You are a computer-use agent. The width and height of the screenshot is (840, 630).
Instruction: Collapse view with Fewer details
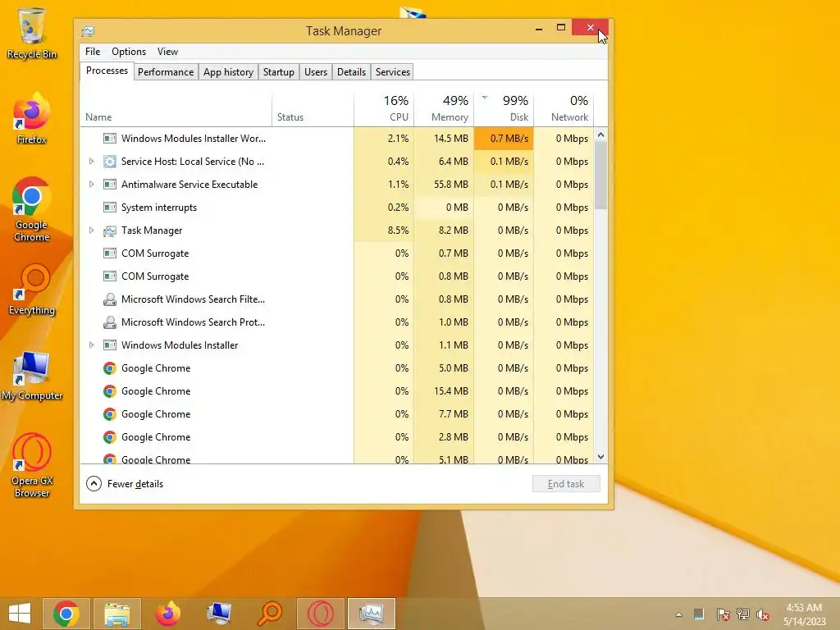(x=125, y=484)
